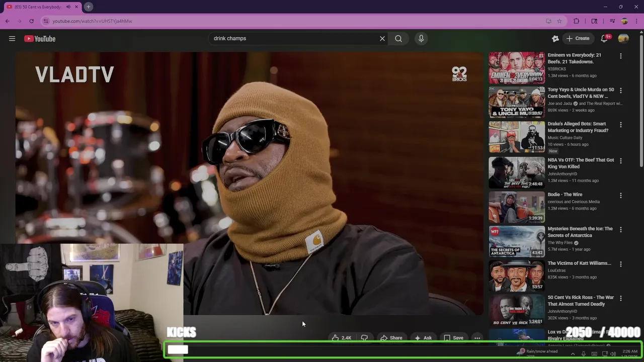
Task: Open Mysteries Beneath the Ice thumbnail
Action: [517, 241]
